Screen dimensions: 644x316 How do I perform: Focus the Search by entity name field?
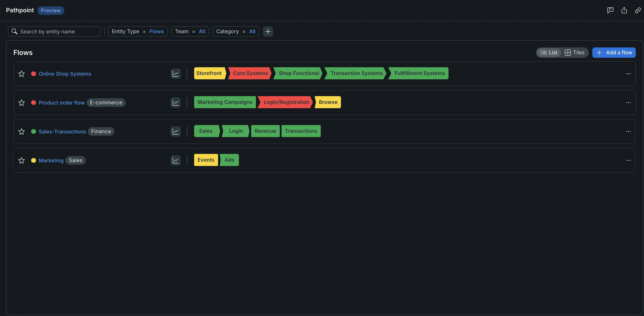[54, 31]
